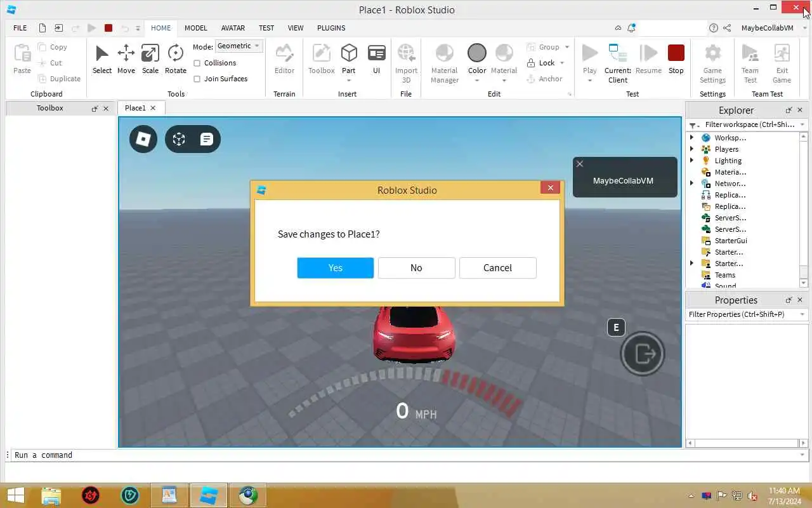This screenshot has width=812, height=508.
Task: Open the FILE menu
Action: tap(20, 28)
